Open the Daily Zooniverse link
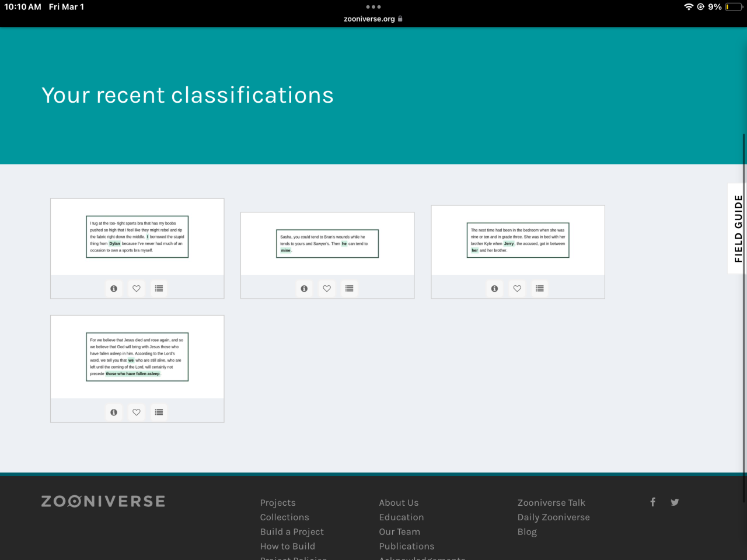 [x=554, y=517]
